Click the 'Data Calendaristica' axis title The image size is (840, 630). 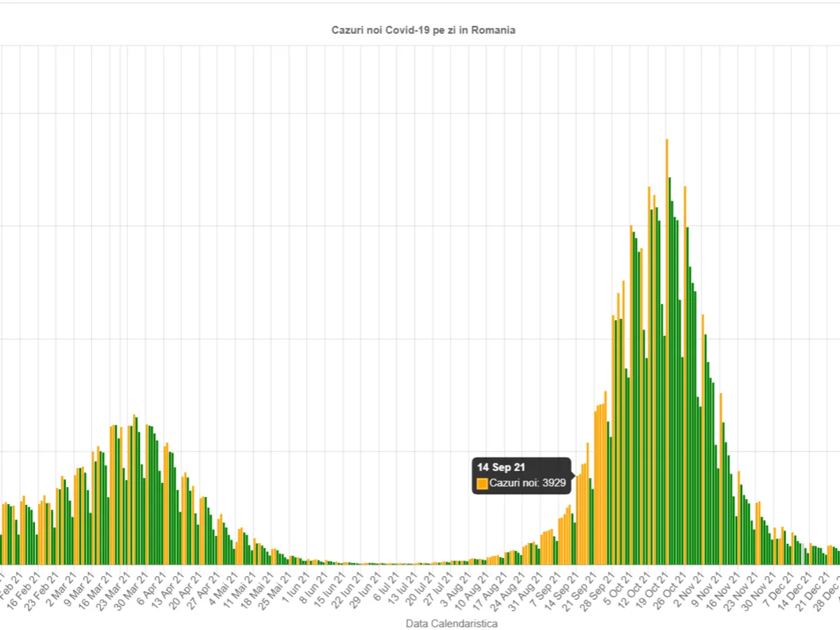point(451,623)
